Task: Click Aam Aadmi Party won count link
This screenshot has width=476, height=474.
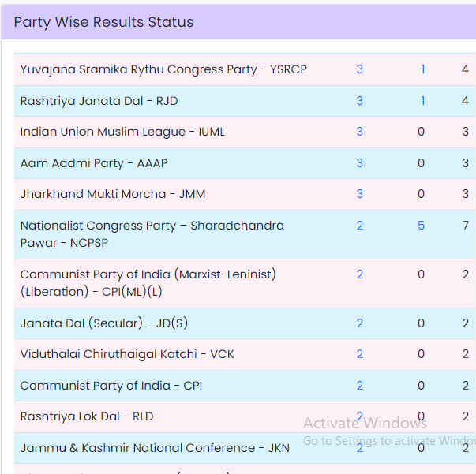Action: pyautogui.click(x=360, y=163)
